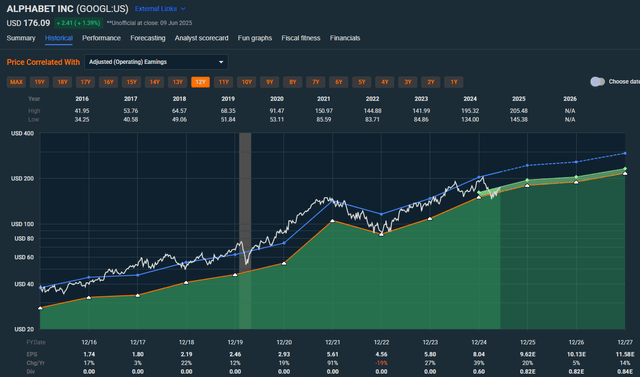Click the 12/27 dashed blue forecast point
This screenshot has height=377, width=640.
coord(625,153)
